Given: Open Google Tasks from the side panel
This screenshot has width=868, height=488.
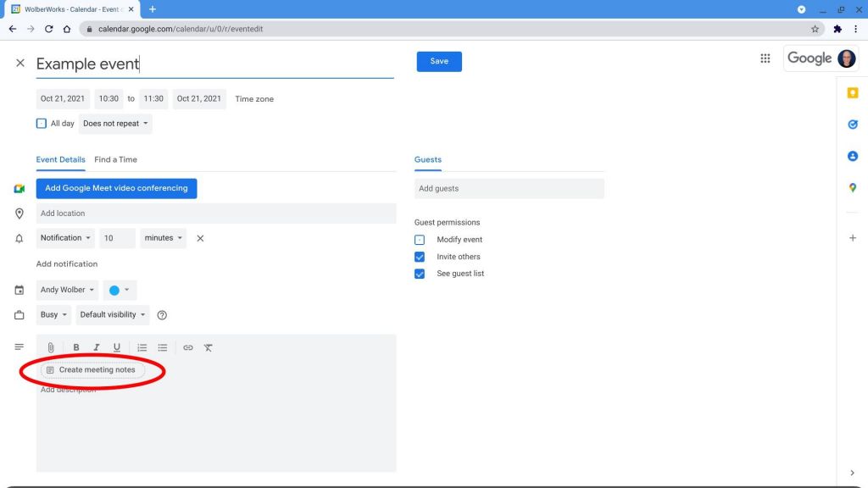Looking at the screenshot, I should coord(853,125).
